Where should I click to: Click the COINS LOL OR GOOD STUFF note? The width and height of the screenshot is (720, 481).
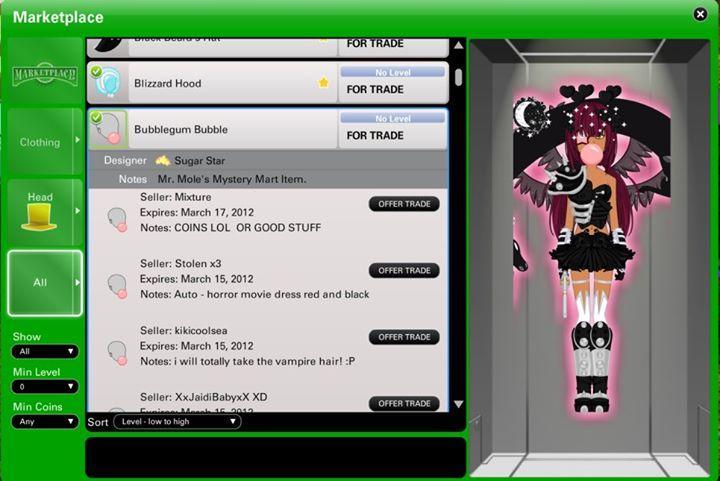tap(231, 228)
